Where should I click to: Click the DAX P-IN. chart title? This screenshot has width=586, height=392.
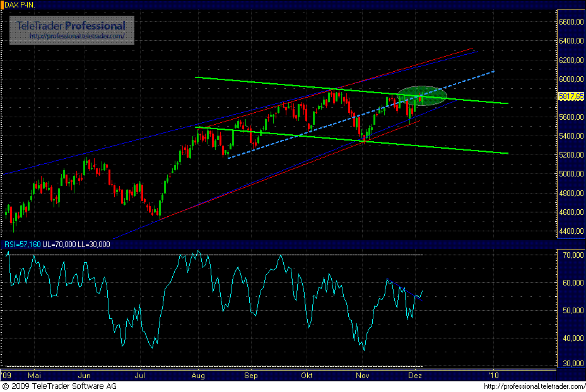(x=19, y=4)
